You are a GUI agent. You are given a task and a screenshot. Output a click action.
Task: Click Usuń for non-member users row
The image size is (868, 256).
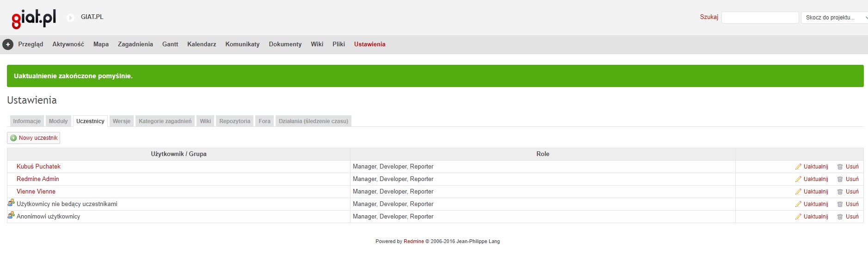[x=852, y=204]
